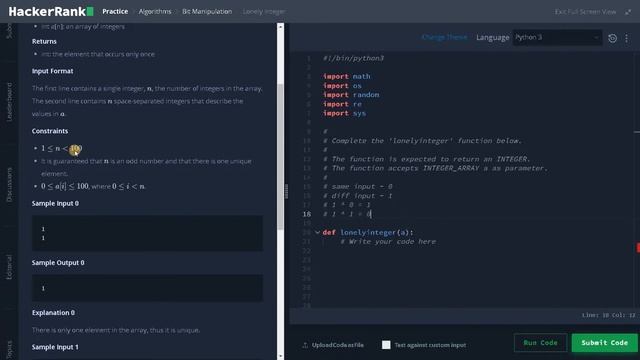Click the 'import random' code line
This screenshot has width=640, height=360.
(x=351, y=95)
